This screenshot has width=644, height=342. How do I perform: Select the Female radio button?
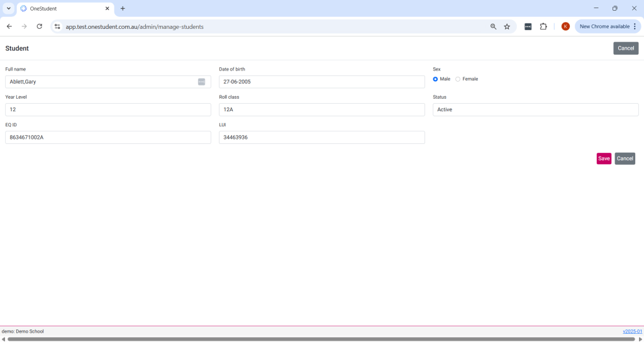point(458,79)
